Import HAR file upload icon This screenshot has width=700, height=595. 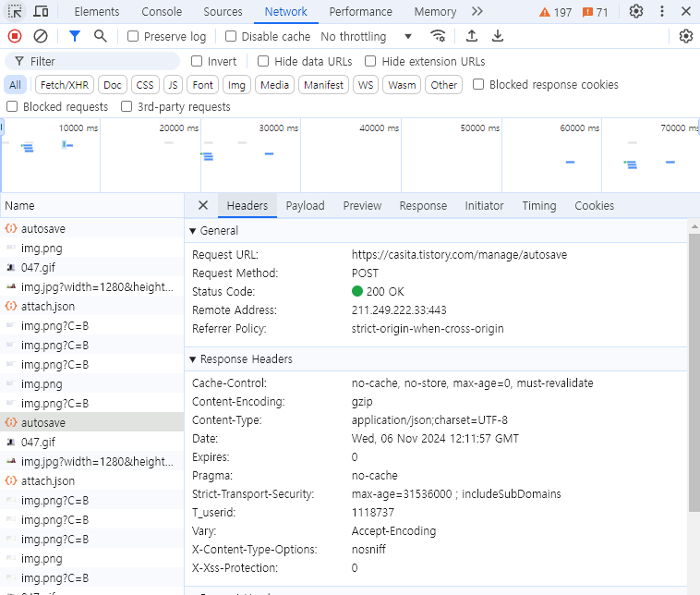(x=472, y=36)
